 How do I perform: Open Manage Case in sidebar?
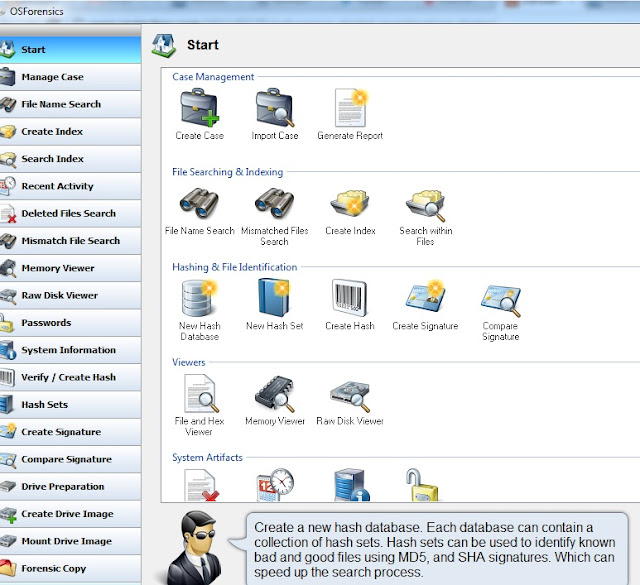[70, 77]
